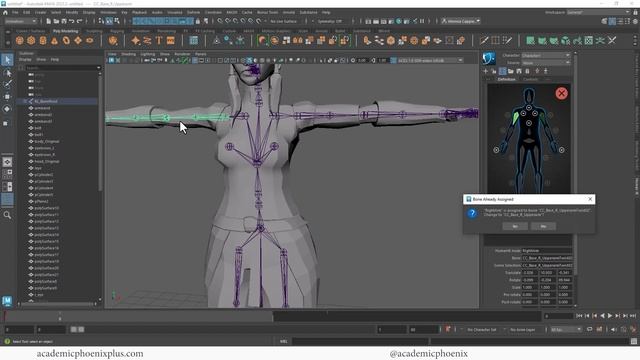
Task: Open the Symmetry Off dropdown
Action: 331,21
